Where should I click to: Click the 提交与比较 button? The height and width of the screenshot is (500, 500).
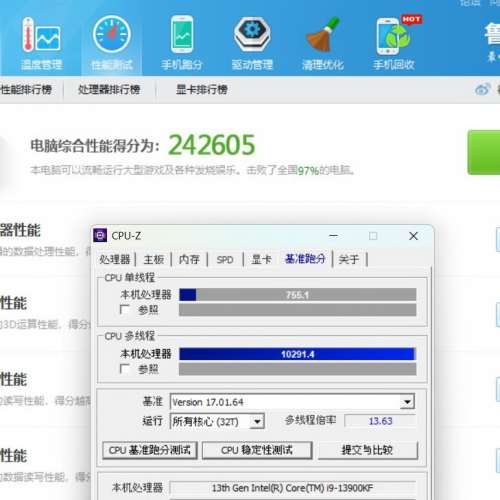(368, 450)
